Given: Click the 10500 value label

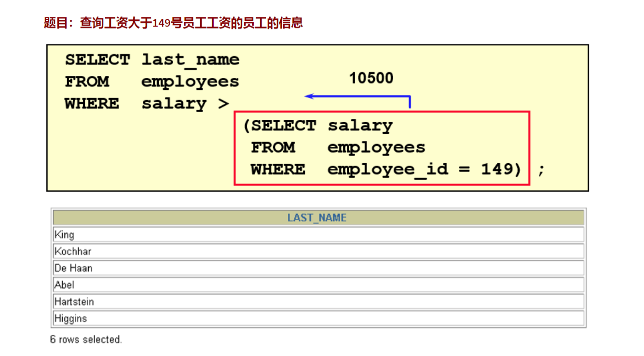Looking at the screenshot, I should [x=371, y=78].
